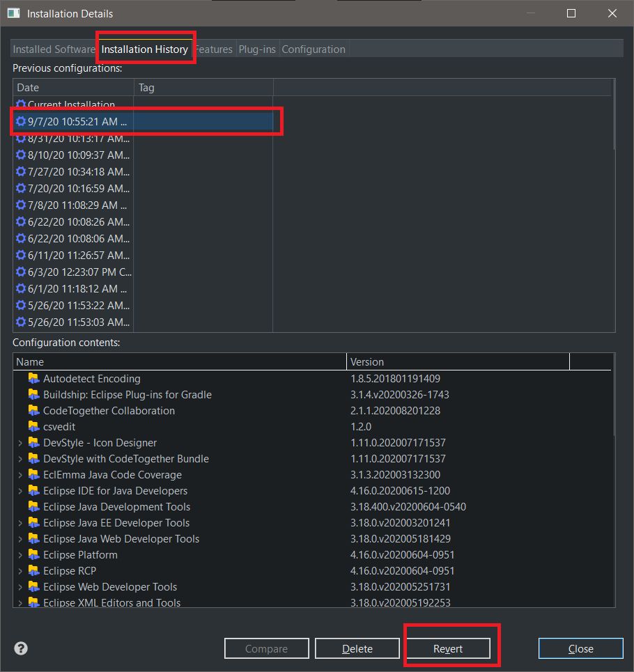Viewport: 634px width, 672px height.
Task: Select Eclipse XML Editors and Tools row
Action: (312, 602)
